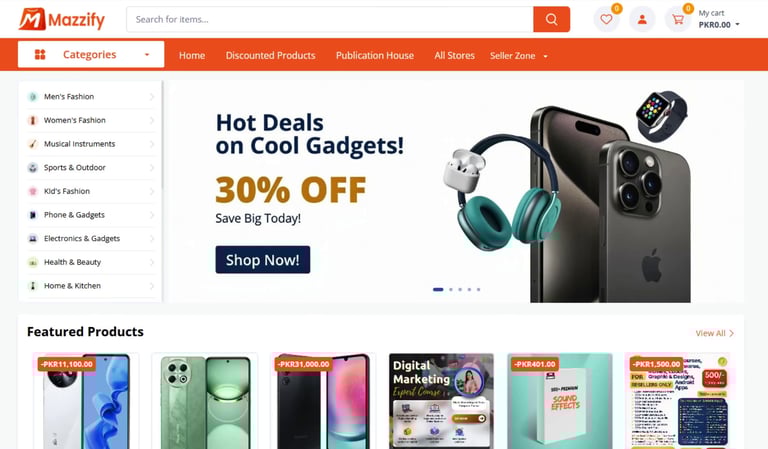Open the user account icon
The image size is (768, 449).
[x=642, y=20]
